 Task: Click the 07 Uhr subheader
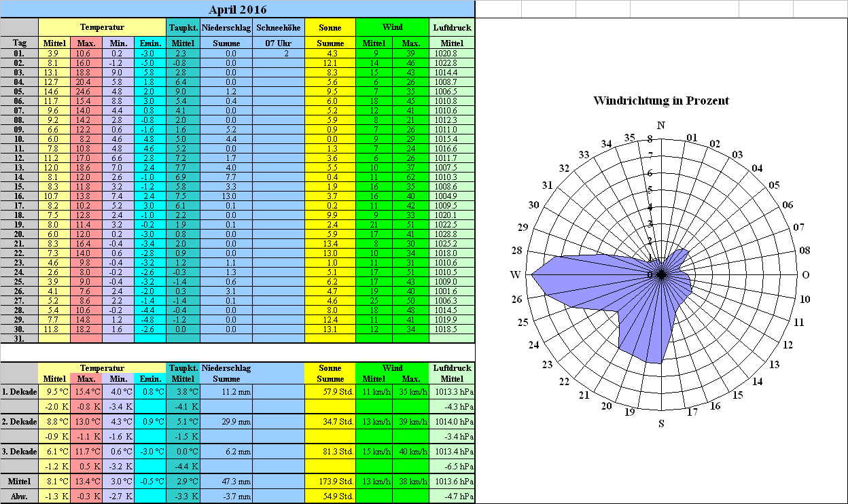[279, 43]
